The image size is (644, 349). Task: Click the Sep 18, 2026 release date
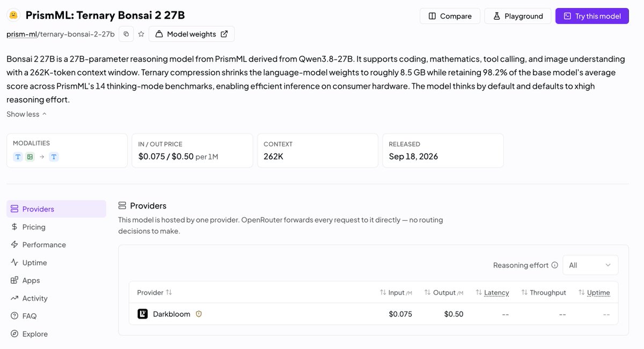coord(413,157)
